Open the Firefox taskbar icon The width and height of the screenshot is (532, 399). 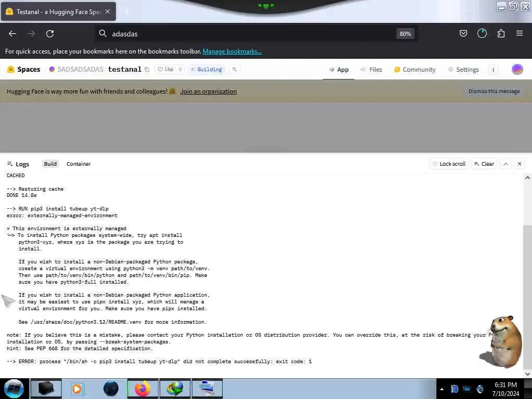click(142, 389)
